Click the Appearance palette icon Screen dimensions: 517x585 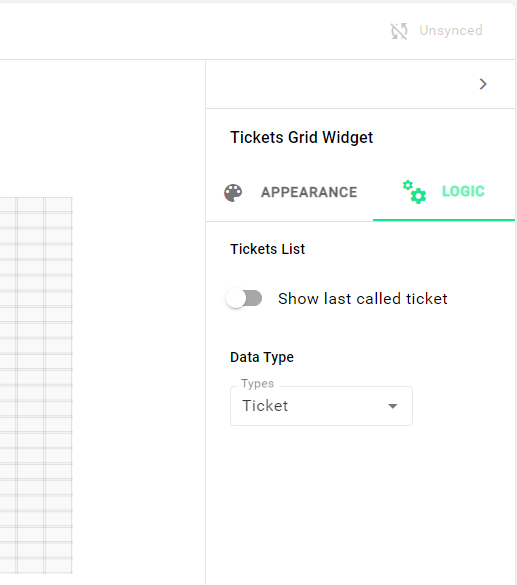click(x=233, y=193)
